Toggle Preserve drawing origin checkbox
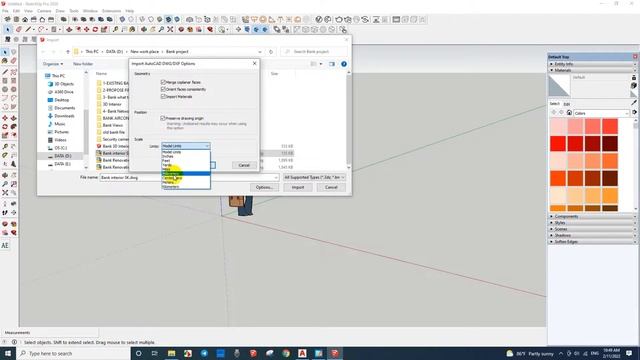640x360 pixels. [163, 118]
